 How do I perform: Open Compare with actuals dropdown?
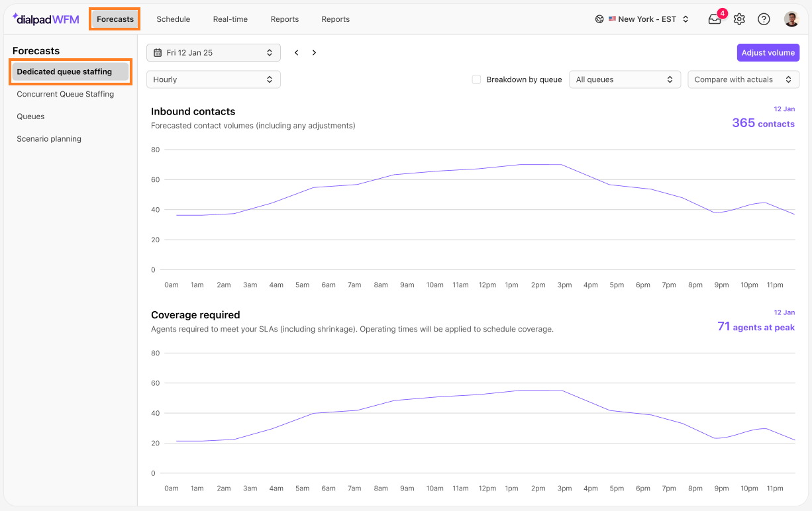(x=743, y=79)
